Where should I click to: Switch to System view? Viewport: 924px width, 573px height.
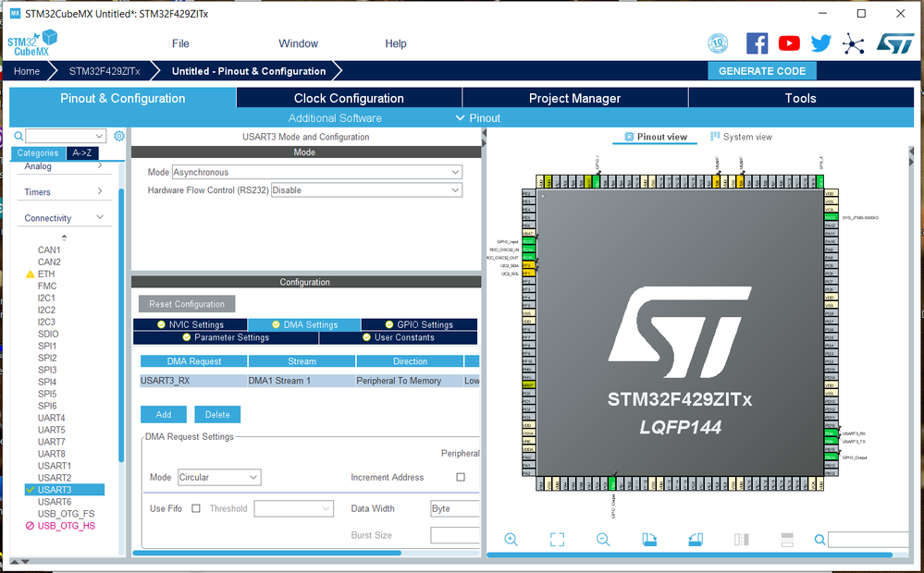tap(741, 137)
